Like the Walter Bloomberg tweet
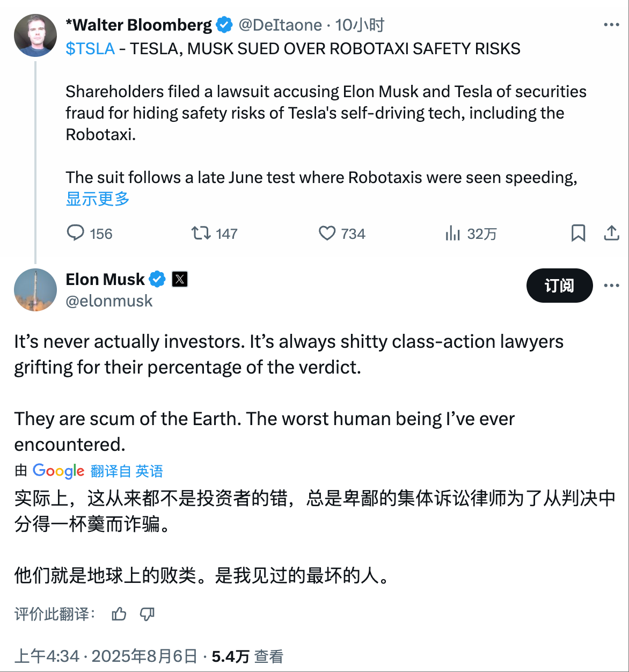Screen dimensions: 629x672 pyautogui.click(x=327, y=233)
